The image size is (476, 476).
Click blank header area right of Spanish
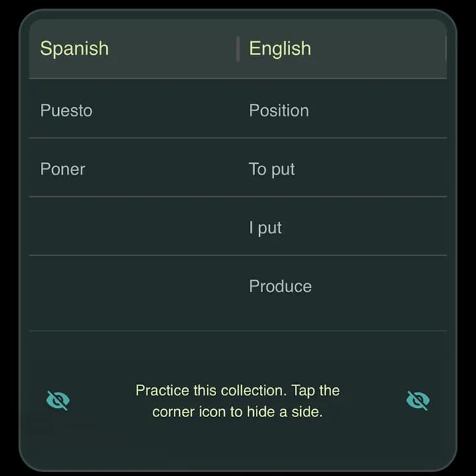(173, 48)
